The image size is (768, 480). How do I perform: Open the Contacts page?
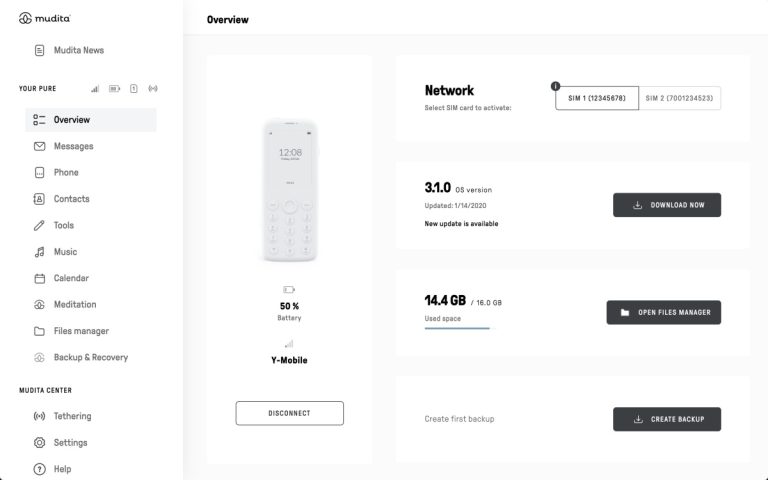71,199
